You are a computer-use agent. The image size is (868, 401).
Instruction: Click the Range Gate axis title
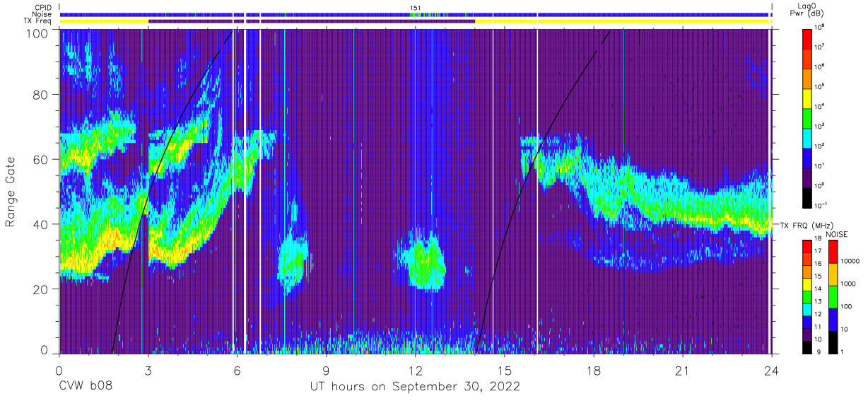(x=11, y=191)
